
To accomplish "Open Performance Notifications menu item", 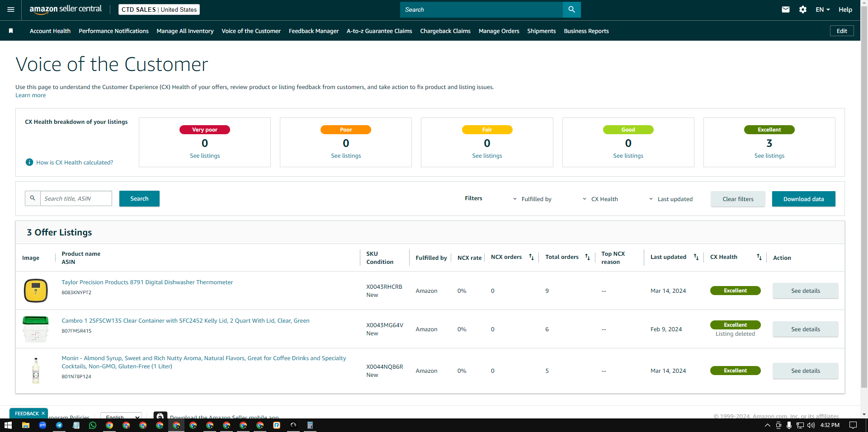I will coord(113,31).
